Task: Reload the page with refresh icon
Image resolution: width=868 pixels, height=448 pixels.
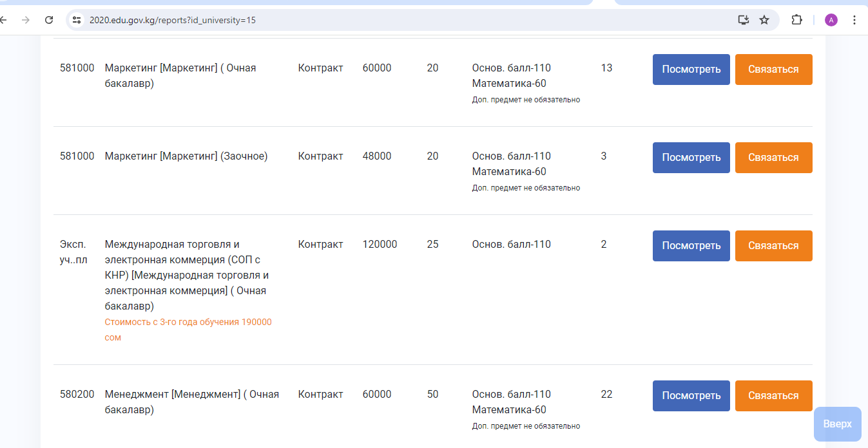Action: pyautogui.click(x=49, y=20)
